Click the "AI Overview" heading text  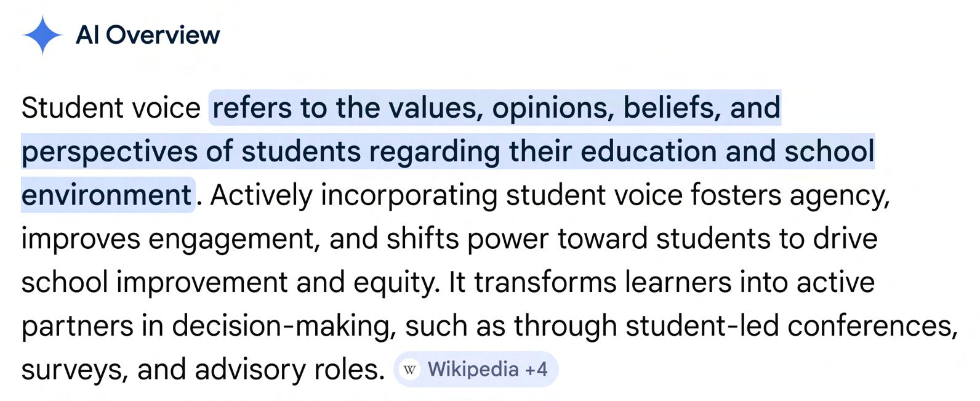148,35
